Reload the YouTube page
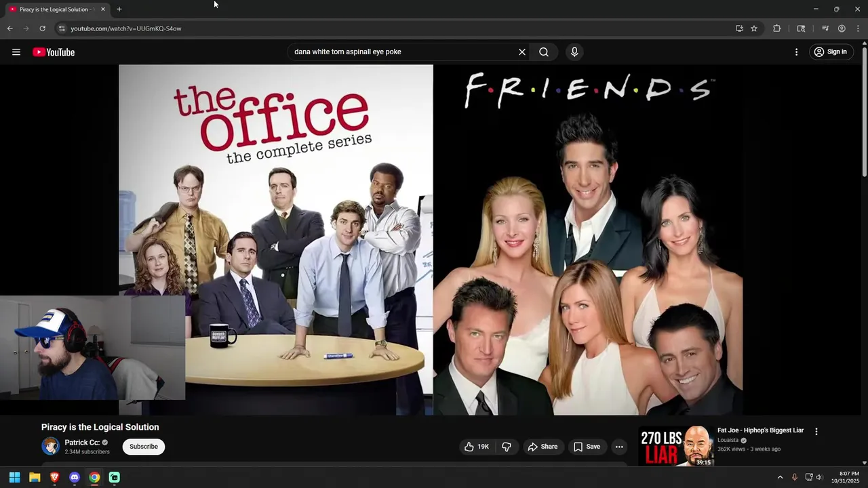868x488 pixels. (42, 28)
